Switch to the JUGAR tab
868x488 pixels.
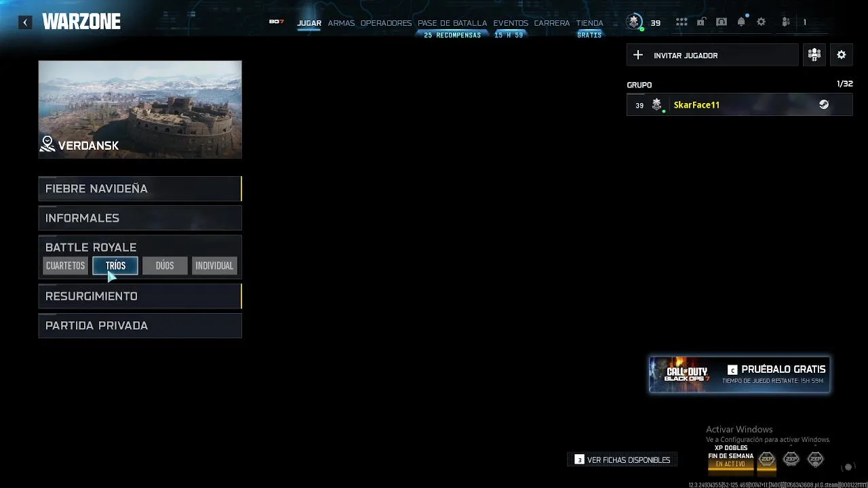click(x=309, y=23)
